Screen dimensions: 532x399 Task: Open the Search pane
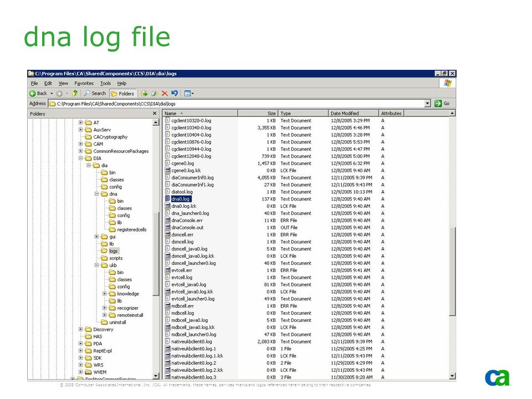(x=95, y=93)
